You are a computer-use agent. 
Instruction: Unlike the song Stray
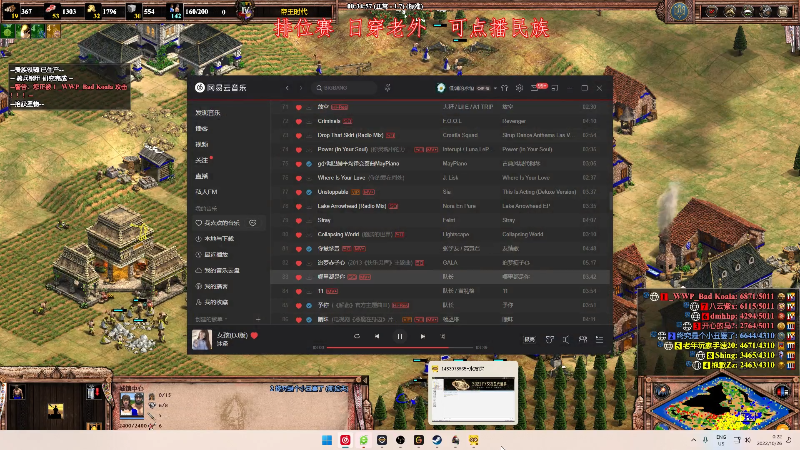(x=298, y=220)
